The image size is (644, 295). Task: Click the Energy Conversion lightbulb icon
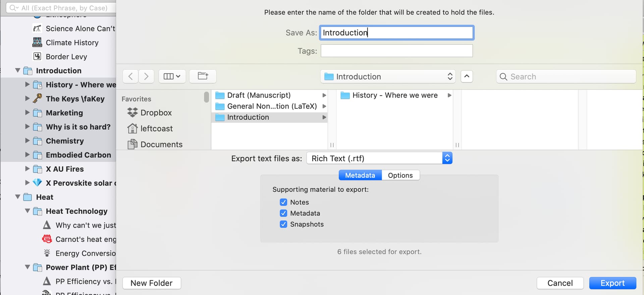pyautogui.click(x=47, y=253)
